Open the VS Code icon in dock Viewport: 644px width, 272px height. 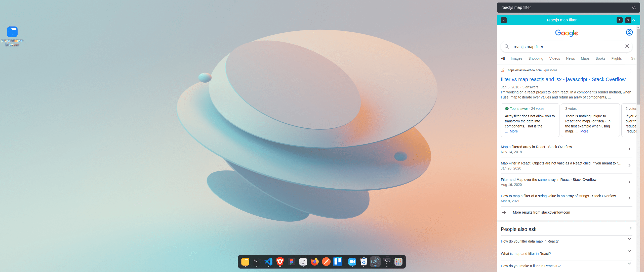coord(268,262)
